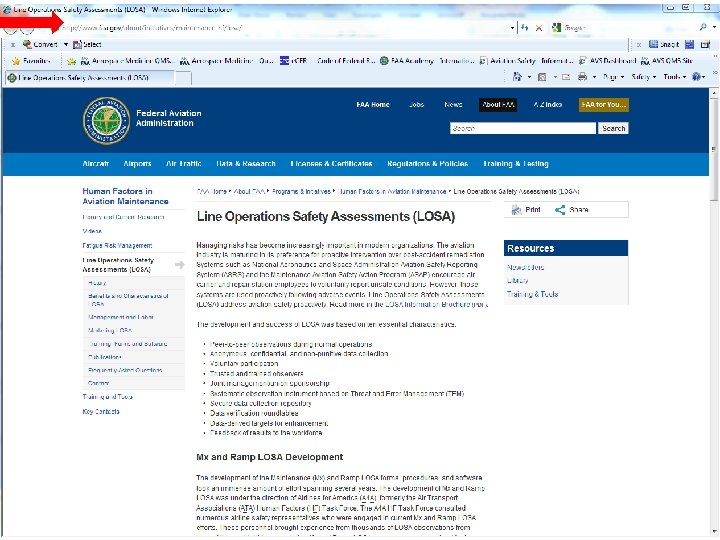The height and width of the screenshot is (540, 720).
Task: Open the Data & Research navigation menu
Action: [x=246, y=164]
